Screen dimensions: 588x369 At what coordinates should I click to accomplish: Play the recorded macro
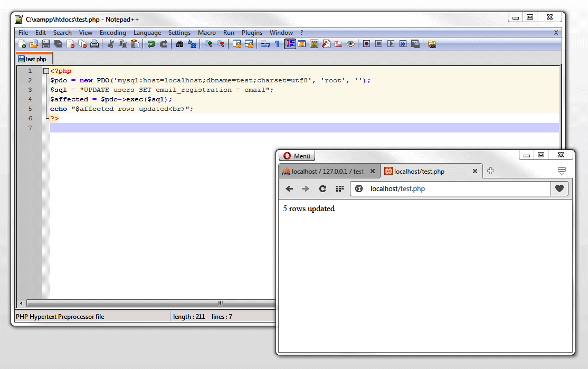point(391,44)
